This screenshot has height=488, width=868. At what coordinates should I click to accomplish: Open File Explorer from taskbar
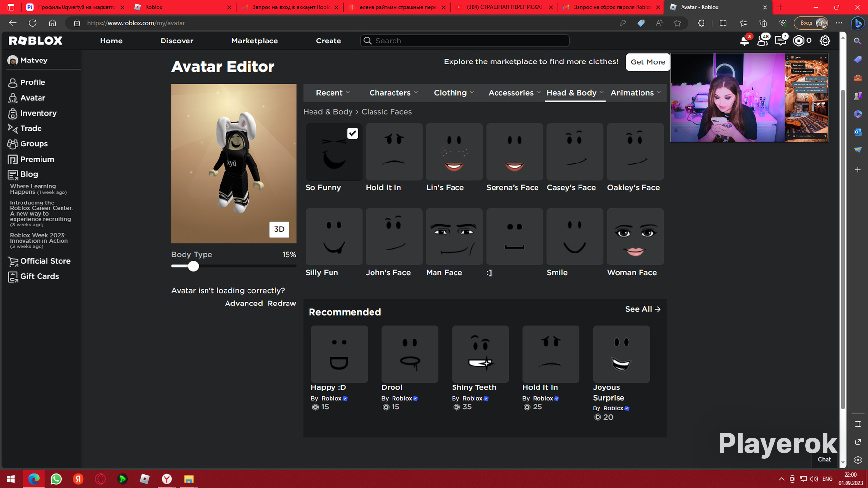click(x=189, y=479)
